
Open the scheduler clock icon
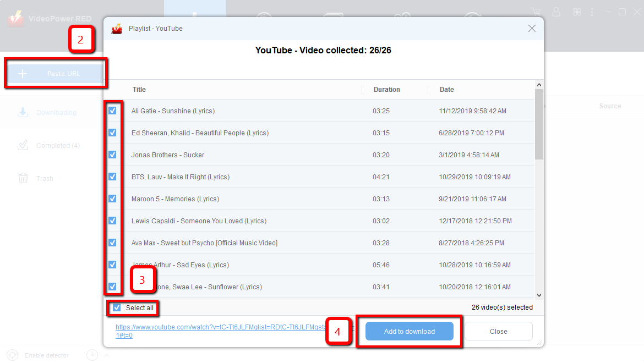tap(92, 355)
